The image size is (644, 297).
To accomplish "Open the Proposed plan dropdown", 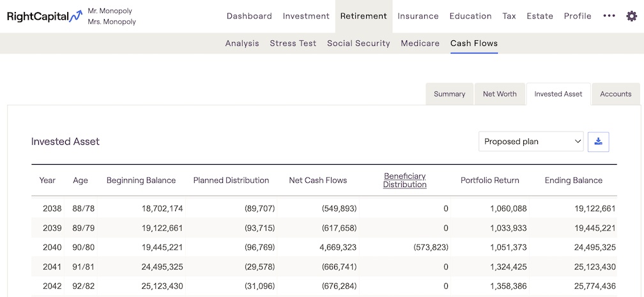I will (531, 142).
